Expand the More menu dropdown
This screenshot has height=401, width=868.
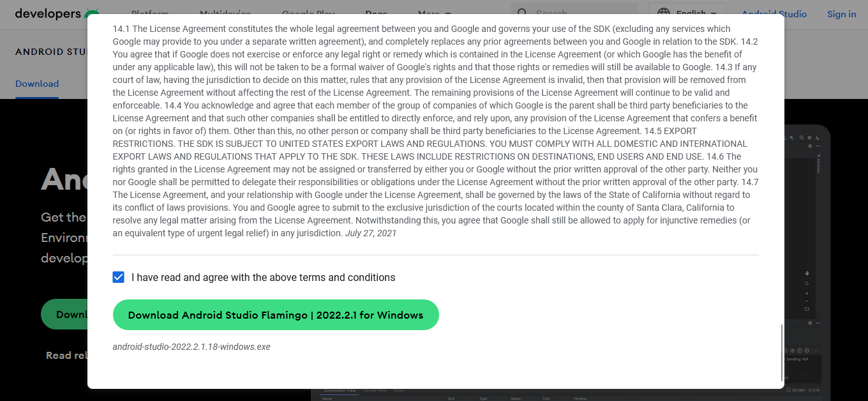tap(434, 13)
